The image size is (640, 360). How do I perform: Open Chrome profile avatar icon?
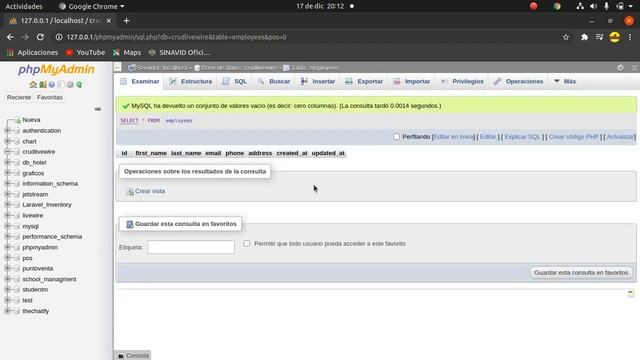[614, 37]
